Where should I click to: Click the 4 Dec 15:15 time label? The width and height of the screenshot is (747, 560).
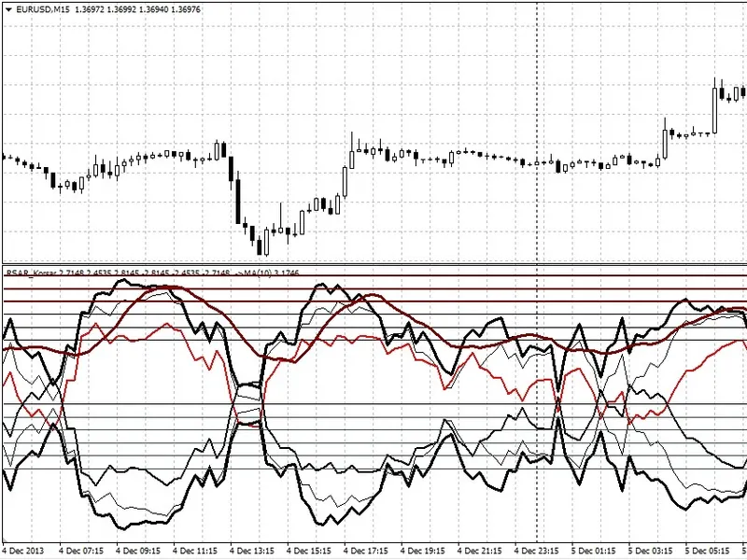[x=309, y=551]
